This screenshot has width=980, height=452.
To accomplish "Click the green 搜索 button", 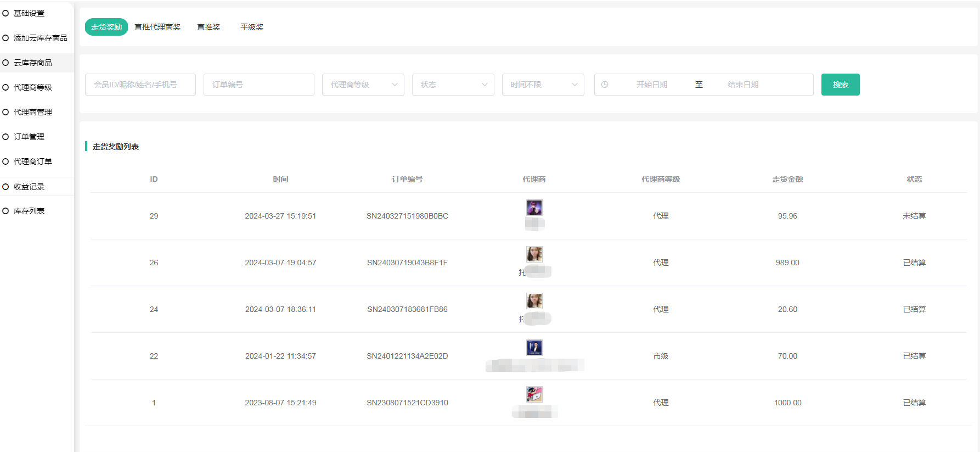I will (840, 85).
